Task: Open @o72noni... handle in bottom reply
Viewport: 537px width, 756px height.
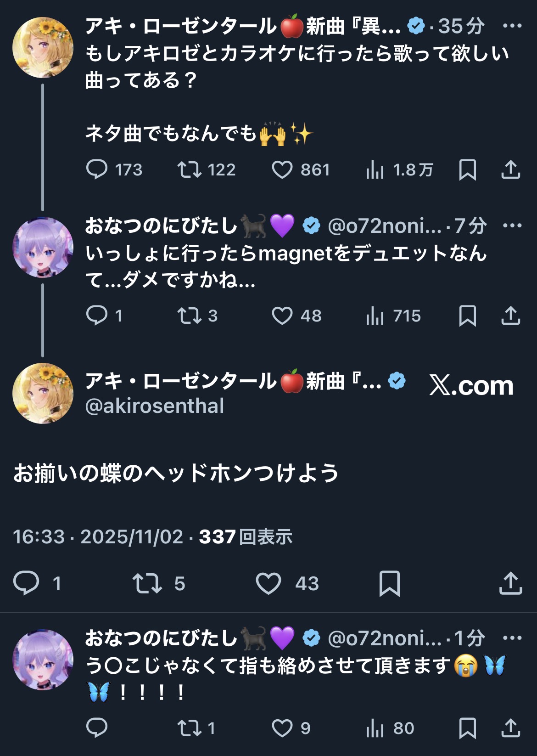Action: click(385, 638)
